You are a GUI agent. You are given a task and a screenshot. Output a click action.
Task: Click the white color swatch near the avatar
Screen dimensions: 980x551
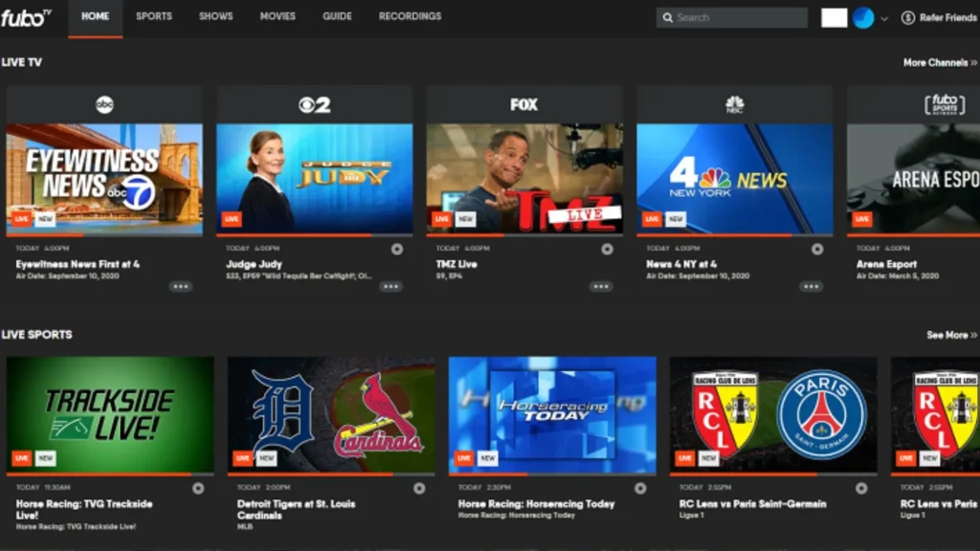834,16
